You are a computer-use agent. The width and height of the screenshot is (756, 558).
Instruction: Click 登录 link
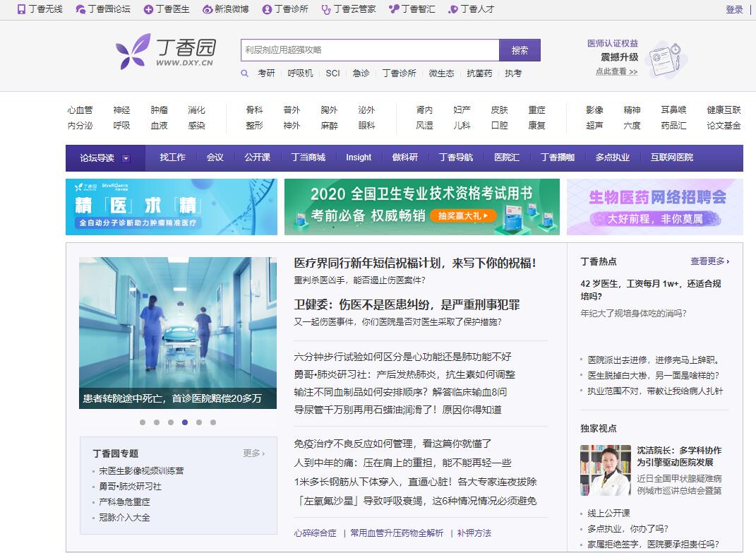(734, 9)
